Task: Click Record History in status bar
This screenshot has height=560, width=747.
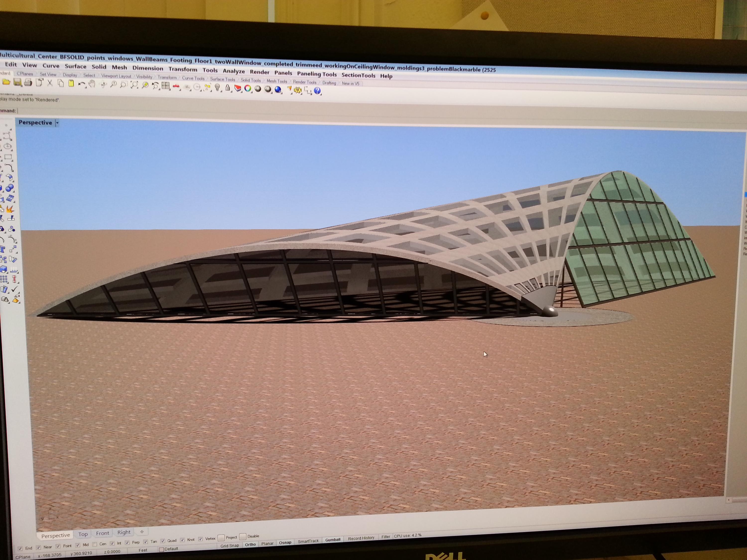Action: pos(361,538)
